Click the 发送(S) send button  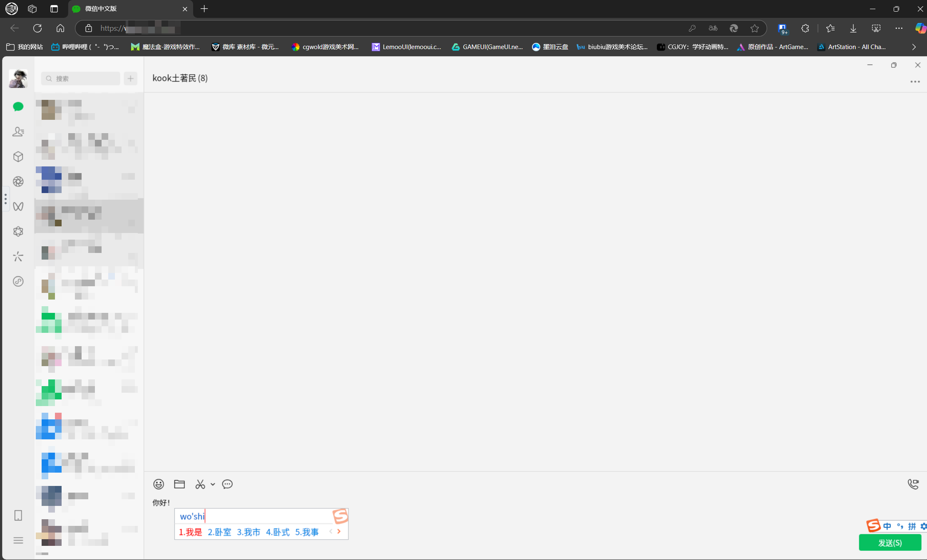point(890,543)
